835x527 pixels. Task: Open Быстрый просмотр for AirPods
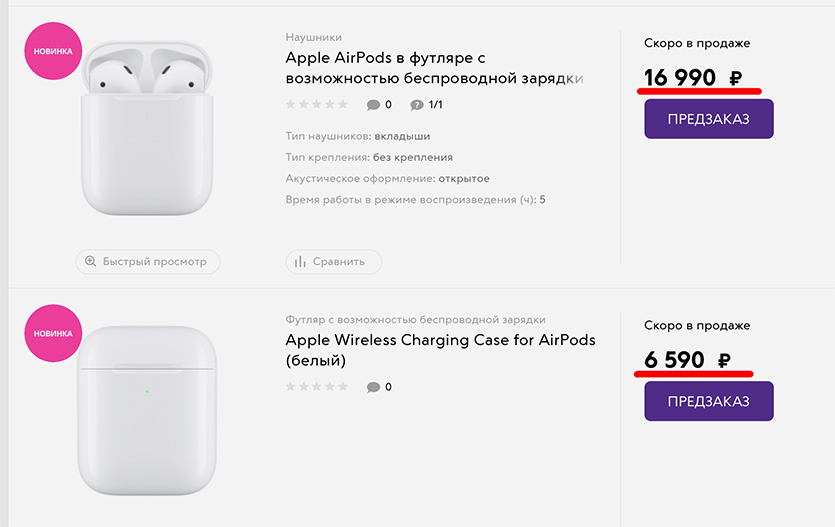click(x=148, y=261)
